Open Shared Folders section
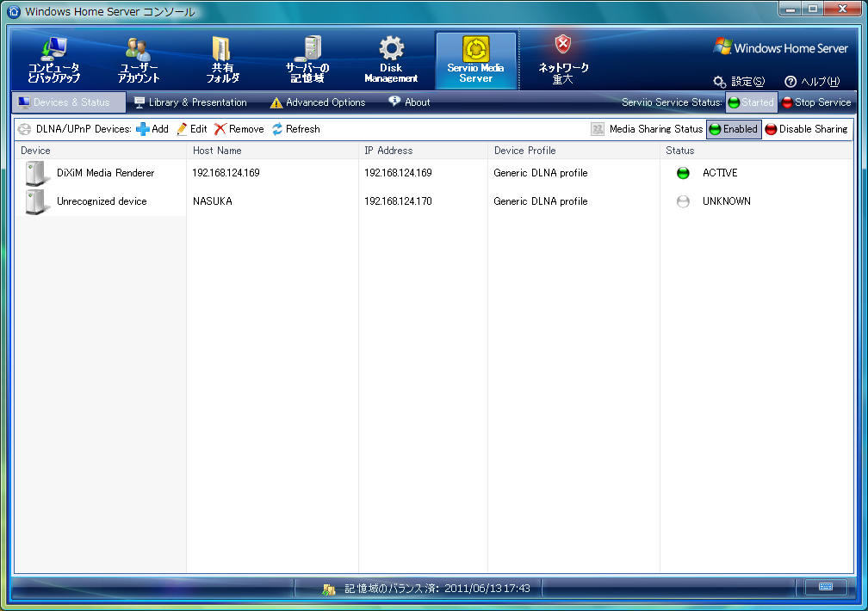Screen dimensions: 868x611 tap(222, 60)
